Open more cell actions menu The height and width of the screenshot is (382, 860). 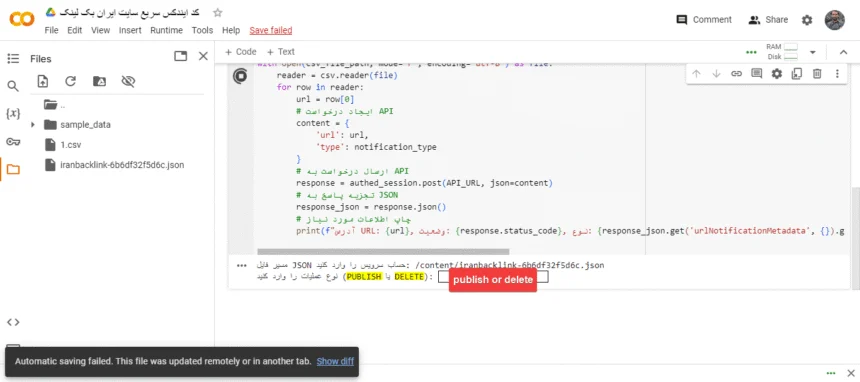point(837,74)
